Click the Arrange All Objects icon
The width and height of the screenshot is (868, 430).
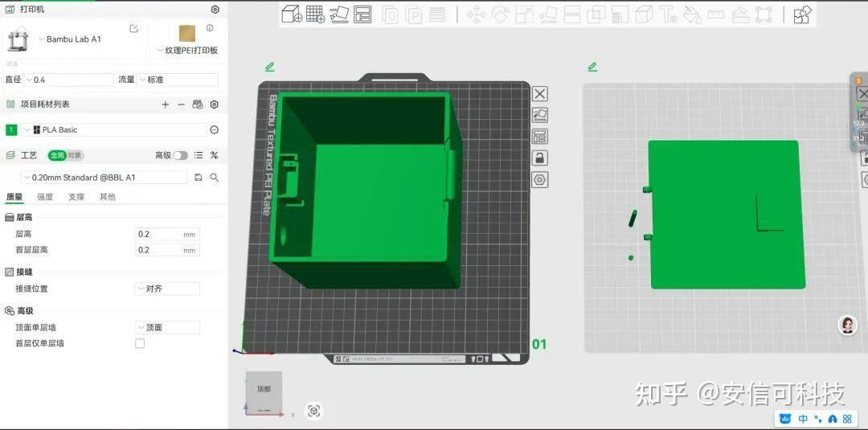point(362,14)
